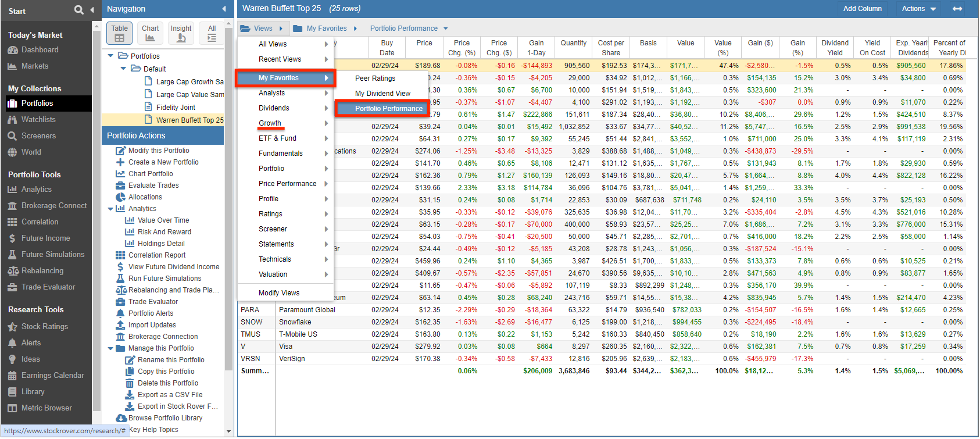
Task: Click the All view button
Action: pos(212,33)
